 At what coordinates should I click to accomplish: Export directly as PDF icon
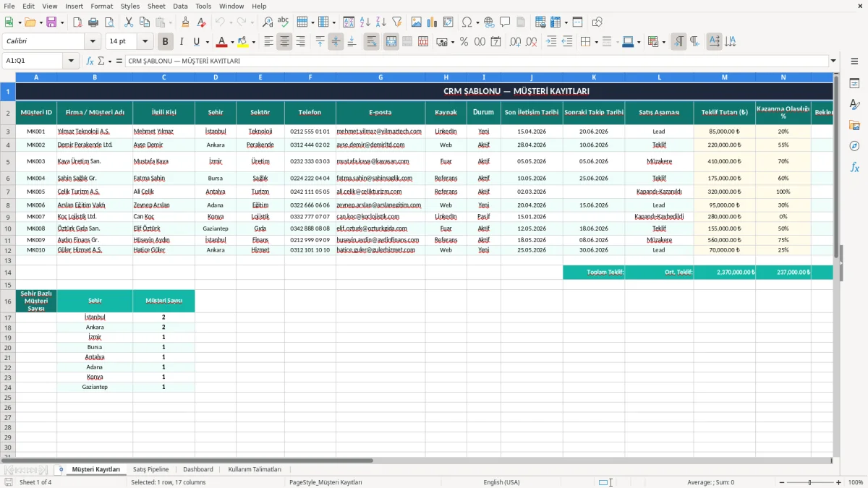[77, 22]
